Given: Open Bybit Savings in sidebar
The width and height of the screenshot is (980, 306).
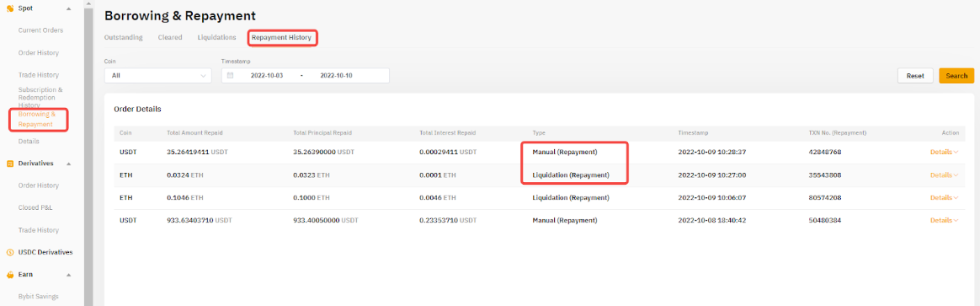Looking at the screenshot, I should click(x=38, y=297).
